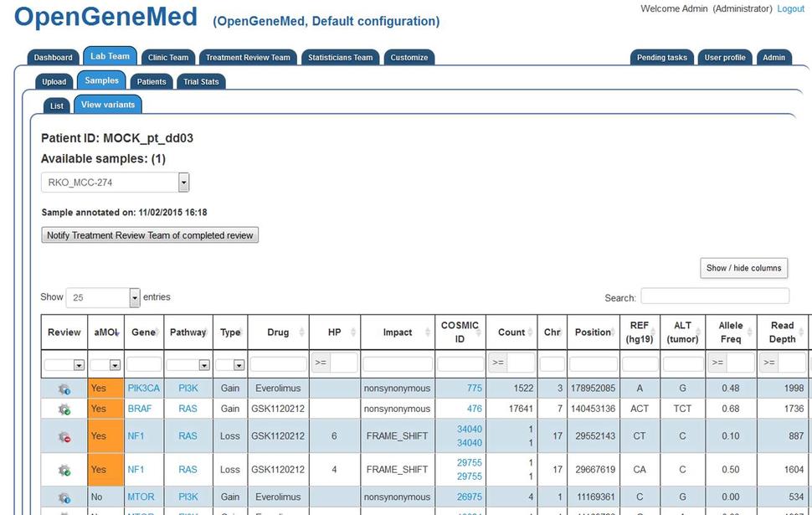Click the review gear icon for BRAF row
The width and height of the screenshot is (812, 515).
(64, 409)
